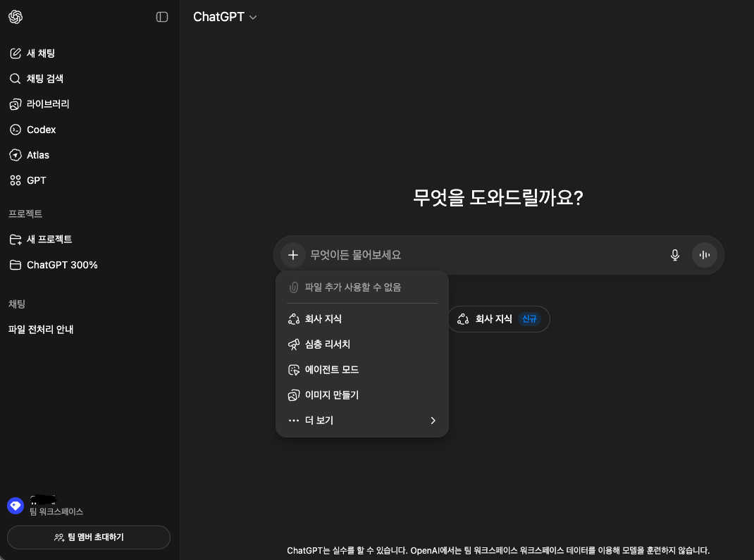Screen dimensions: 754x560
Task: Start voice mode with the waveform icon
Action: (705, 255)
